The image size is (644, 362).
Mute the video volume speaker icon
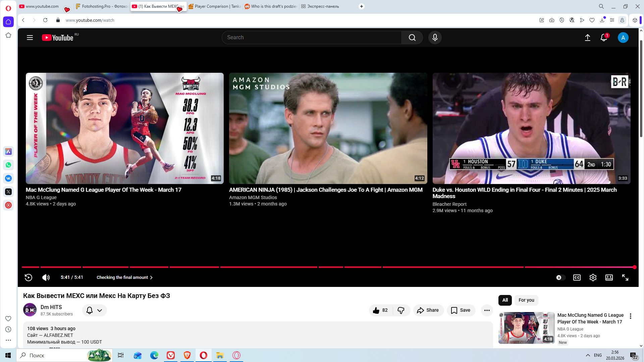coord(46,277)
